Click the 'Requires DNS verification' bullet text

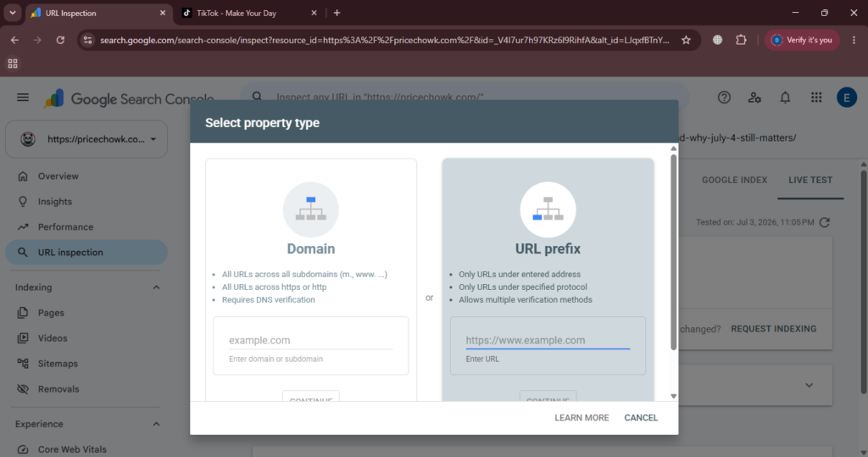269,299
